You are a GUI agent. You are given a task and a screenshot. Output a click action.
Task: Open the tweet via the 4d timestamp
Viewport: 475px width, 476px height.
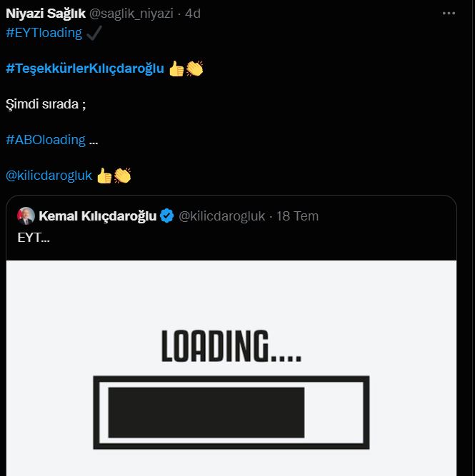pyautogui.click(x=193, y=14)
